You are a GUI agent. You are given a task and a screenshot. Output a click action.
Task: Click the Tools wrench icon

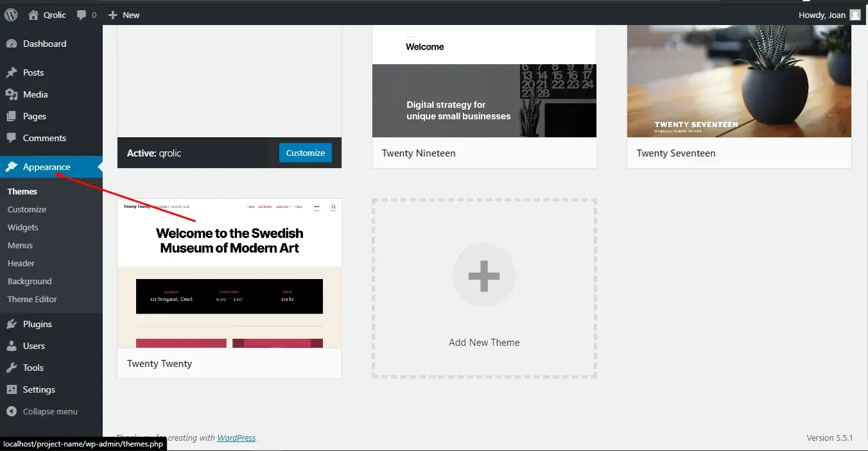[x=12, y=368]
